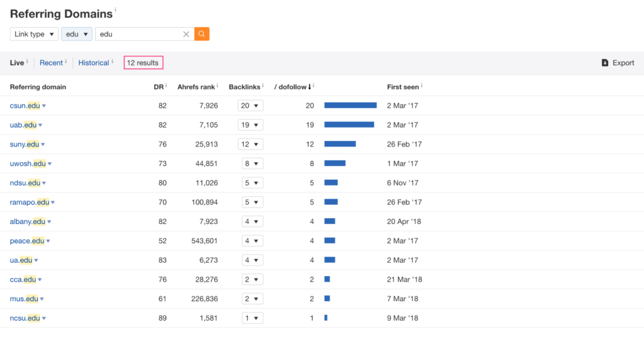Open backlinks dropdown for suny.edu showing 12
The height and width of the screenshot is (337, 644).
[250, 145]
